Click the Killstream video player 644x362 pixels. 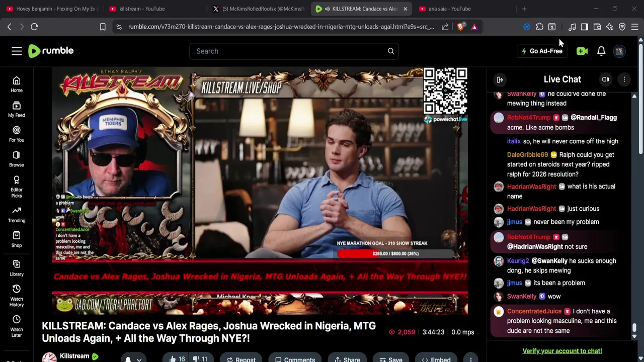[260, 191]
